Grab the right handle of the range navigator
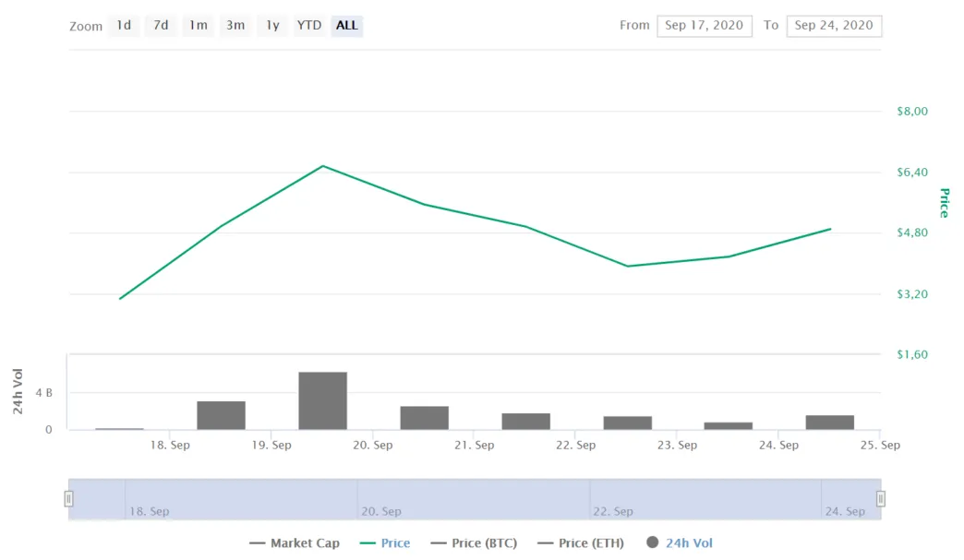Image resolution: width=964 pixels, height=560 pixels. click(880, 498)
